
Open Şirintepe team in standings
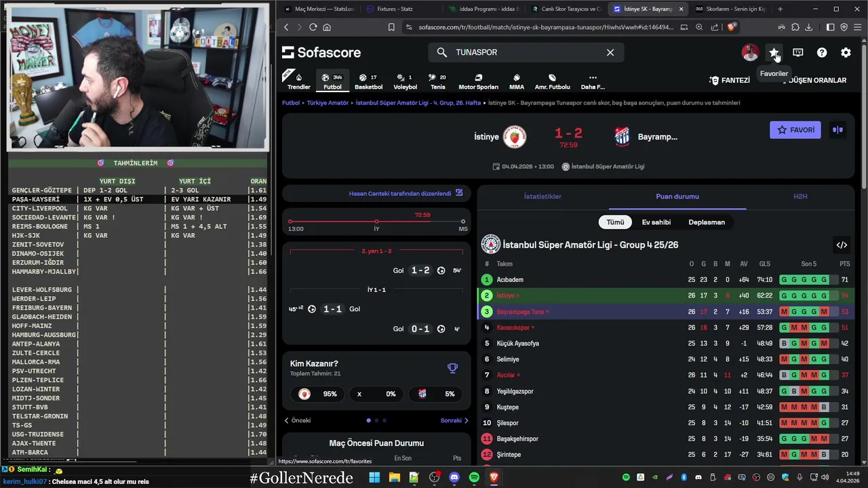click(509, 455)
